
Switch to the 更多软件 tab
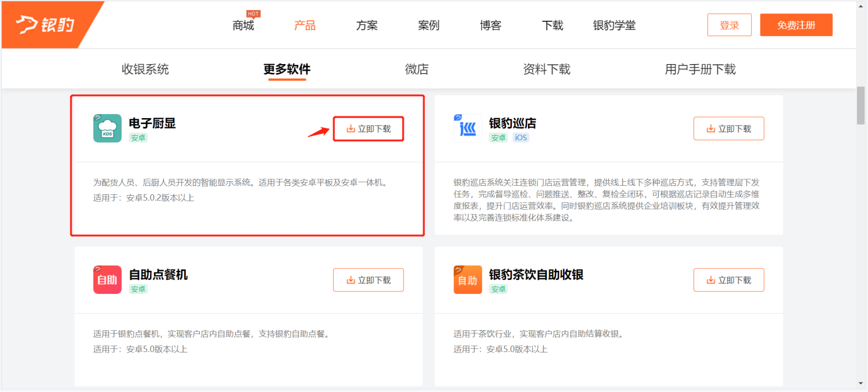287,69
